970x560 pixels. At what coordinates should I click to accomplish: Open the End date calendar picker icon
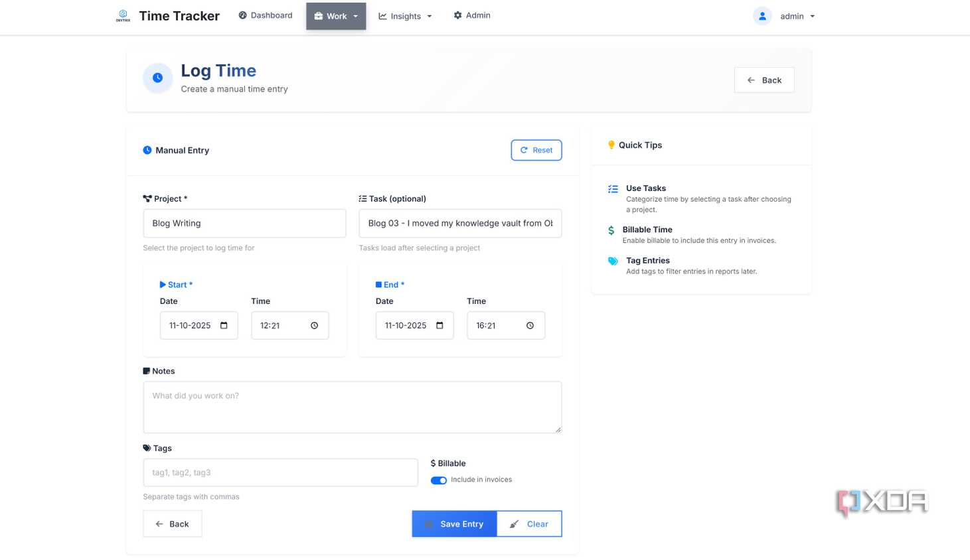click(x=440, y=325)
